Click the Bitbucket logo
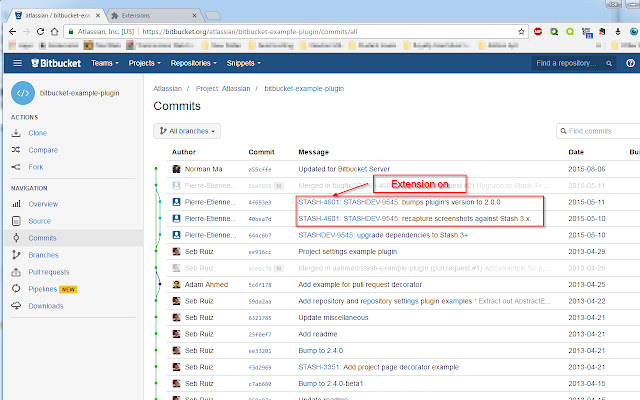 pyautogui.click(x=56, y=63)
